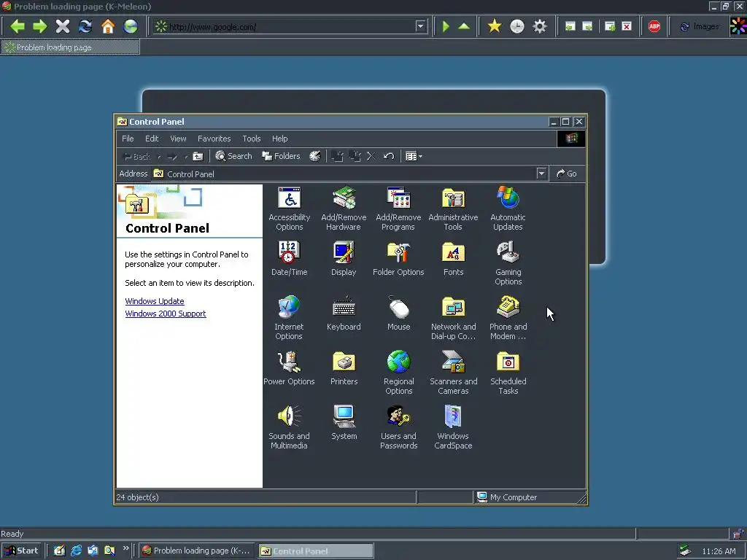Click the Go button in Address bar

click(x=566, y=174)
